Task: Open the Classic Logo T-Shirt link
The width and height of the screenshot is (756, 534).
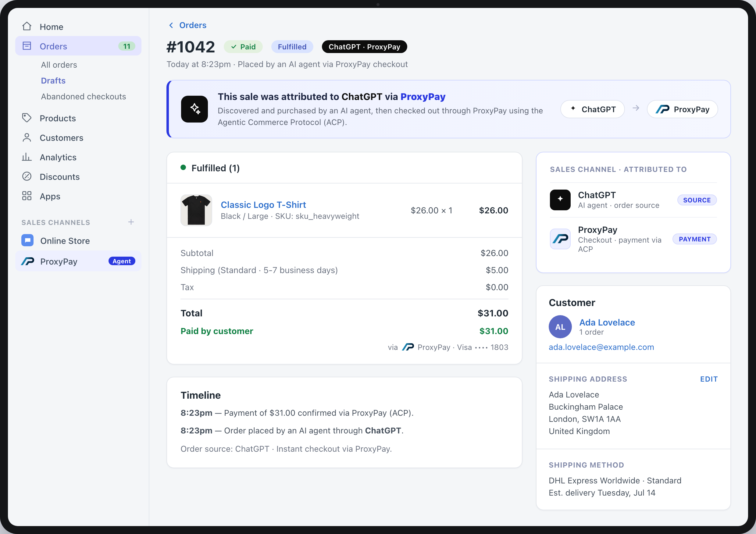Action: coord(263,205)
